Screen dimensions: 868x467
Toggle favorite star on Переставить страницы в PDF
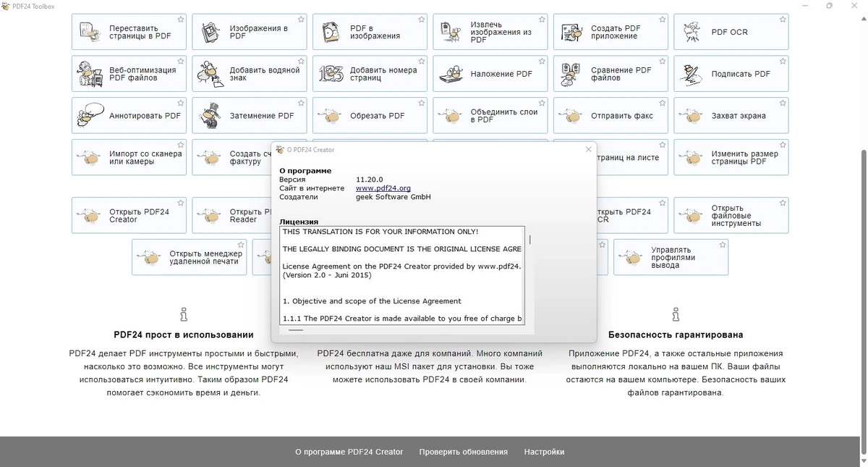(181, 20)
